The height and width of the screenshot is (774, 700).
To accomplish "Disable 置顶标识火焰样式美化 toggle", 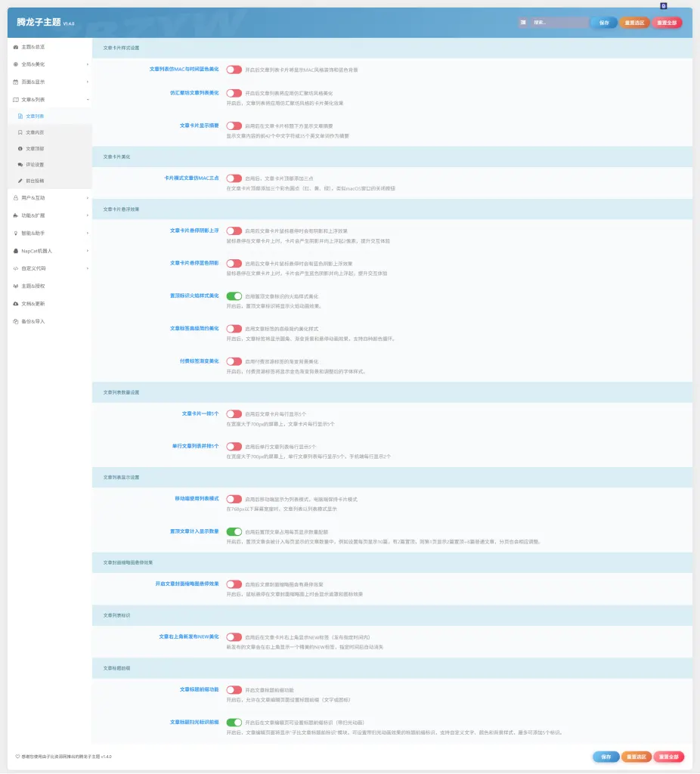I will pos(234,296).
